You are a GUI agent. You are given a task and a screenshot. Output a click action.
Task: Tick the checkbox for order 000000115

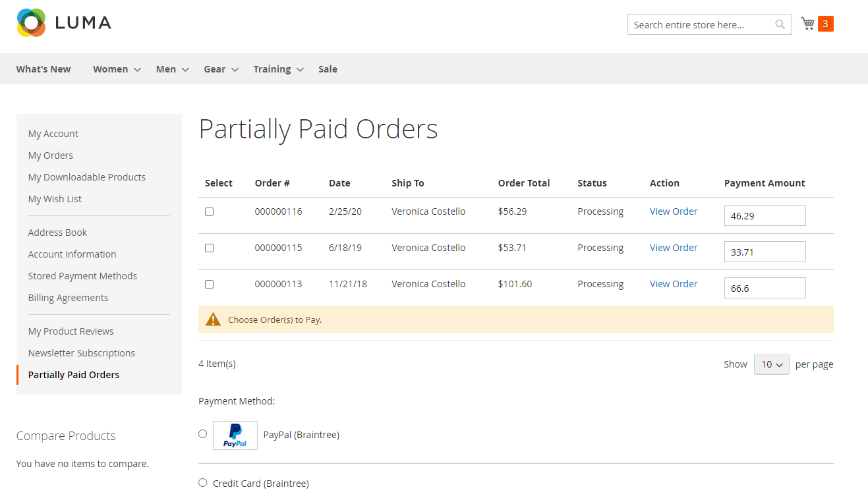coord(209,248)
